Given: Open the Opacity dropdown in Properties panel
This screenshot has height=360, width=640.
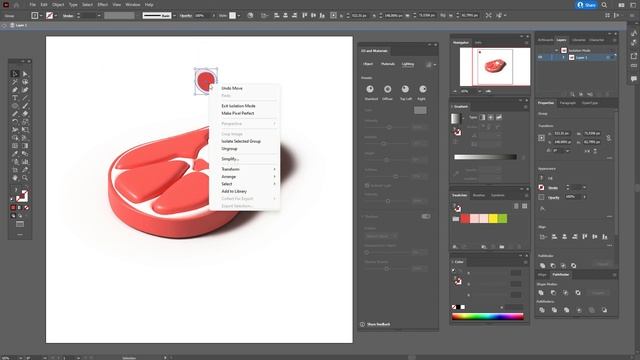Looking at the screenshot, I should [584, 197].
